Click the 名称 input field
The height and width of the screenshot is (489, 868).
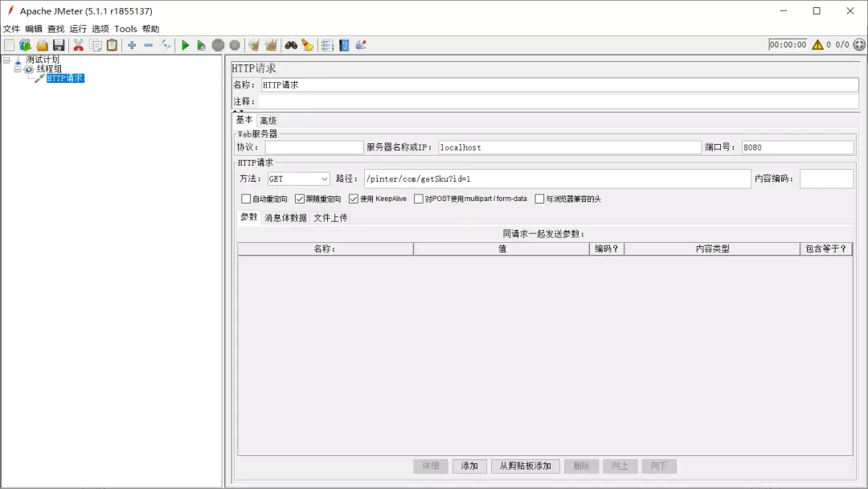(x=559, y=84)
